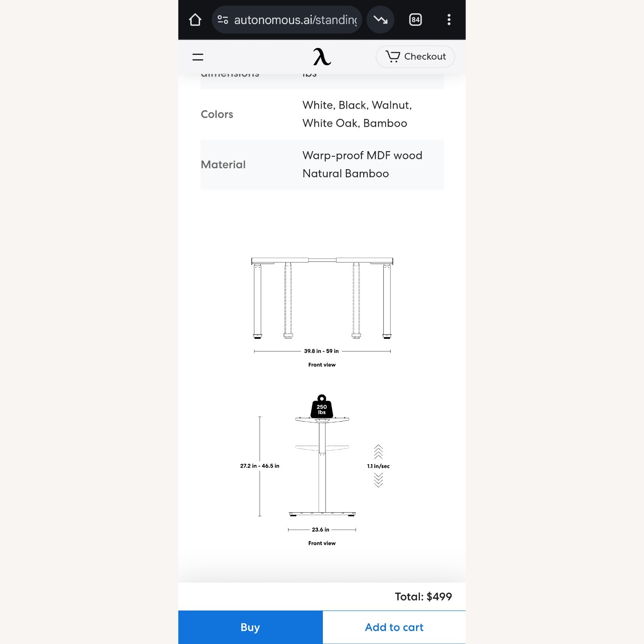The width and height of the screenshot is (644, 644).
Task: Tap the Colors row value text
Action: 357,114
